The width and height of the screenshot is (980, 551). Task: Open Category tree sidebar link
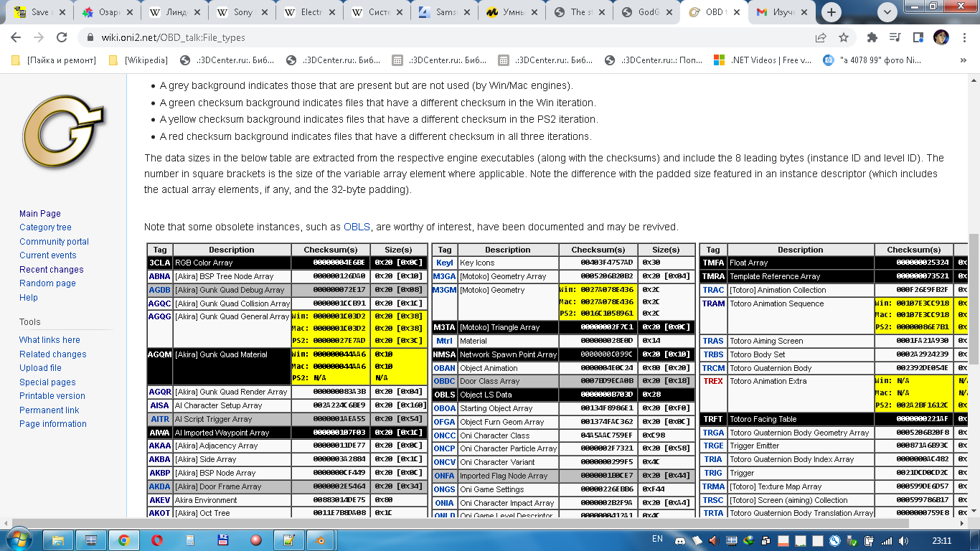pyautogui.click(x=45, y=227)
